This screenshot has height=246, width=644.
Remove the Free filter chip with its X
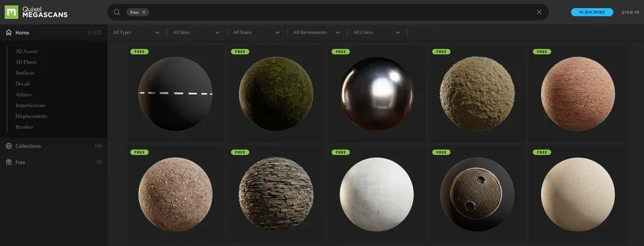click(144, 12)
